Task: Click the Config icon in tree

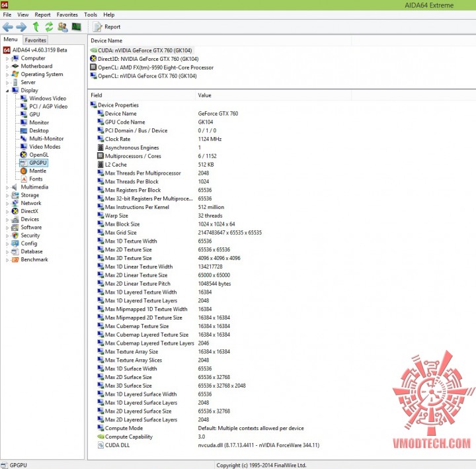Action: [15, 243]
